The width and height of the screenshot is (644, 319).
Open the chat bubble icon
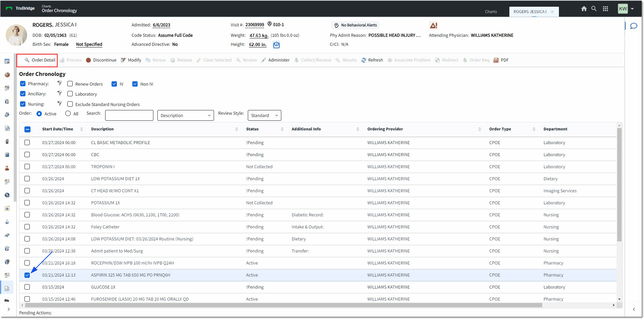tap(634, 26)
